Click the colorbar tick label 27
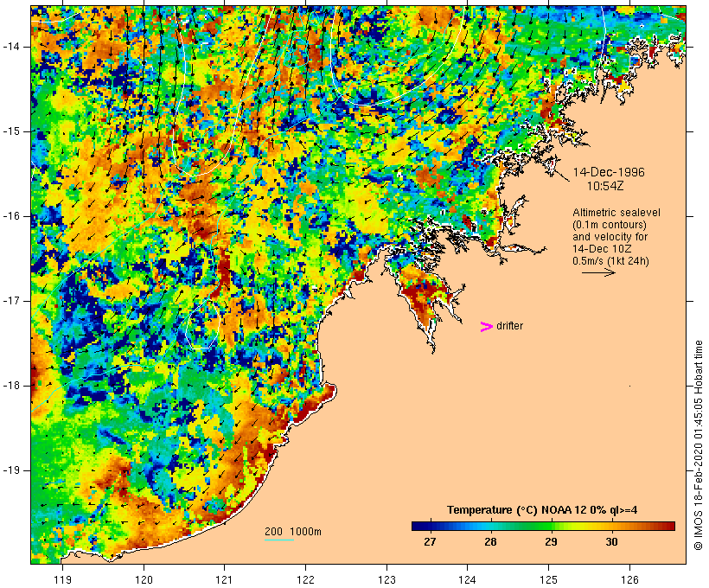Image resolution: width=709 pixels, height=588 pixels. point(430,541)
